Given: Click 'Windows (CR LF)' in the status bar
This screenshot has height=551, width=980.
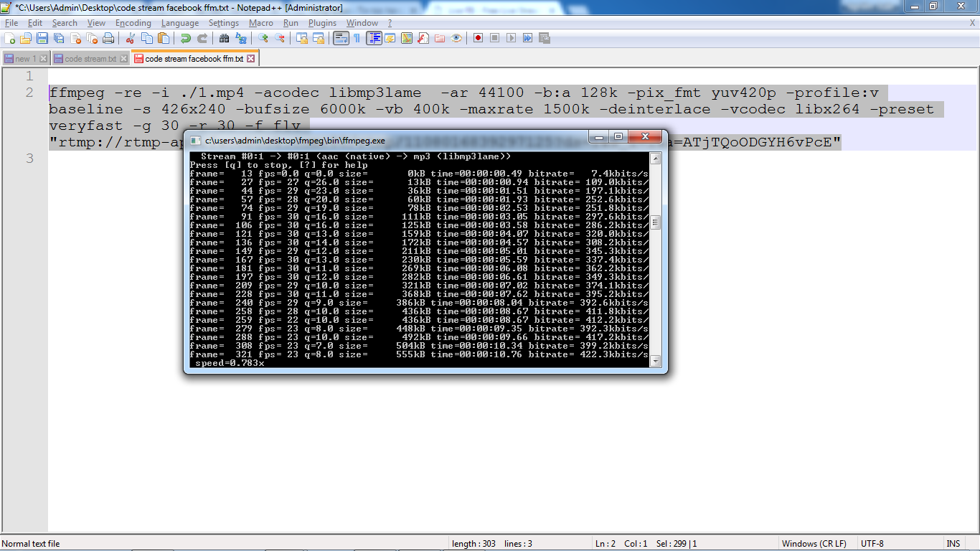Looking at the screenshot, I should coord(814,544).
